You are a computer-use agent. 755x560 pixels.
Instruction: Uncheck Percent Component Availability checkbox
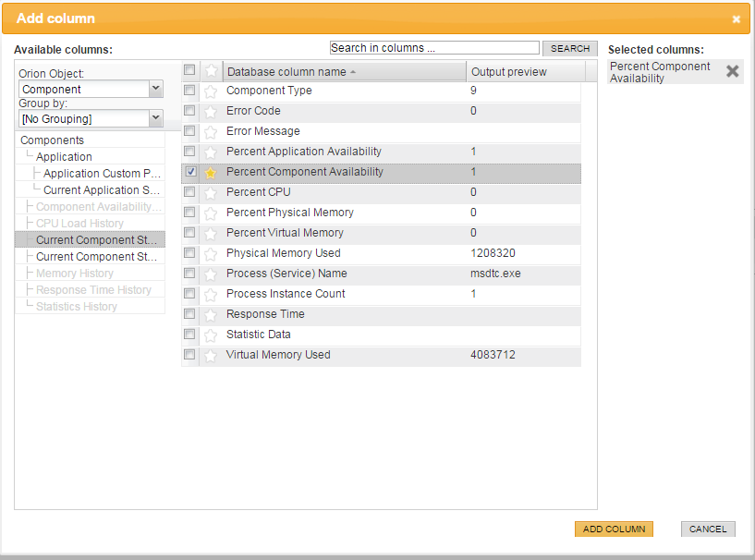190,171
